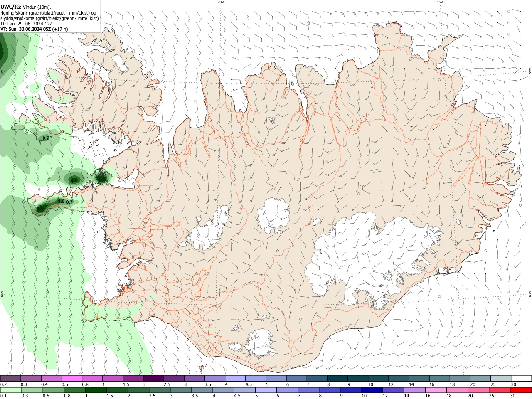Pick the light purple 14–16 rain swatch
This screenshot has height=399, width=532.
[414, 390]
